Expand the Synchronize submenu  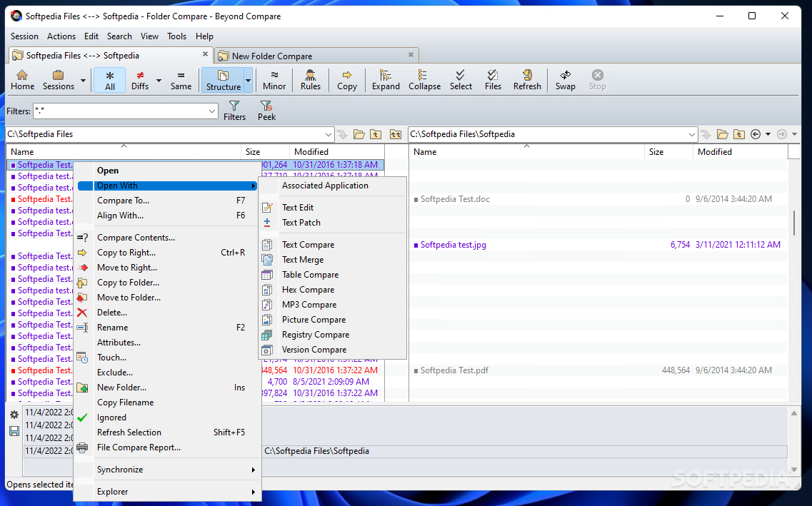167,470
